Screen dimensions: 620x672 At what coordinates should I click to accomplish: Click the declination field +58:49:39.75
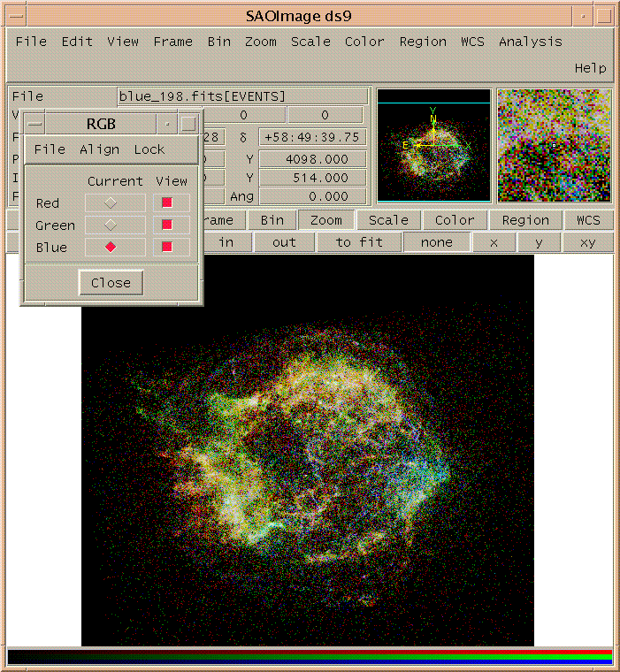coord(312,137)
